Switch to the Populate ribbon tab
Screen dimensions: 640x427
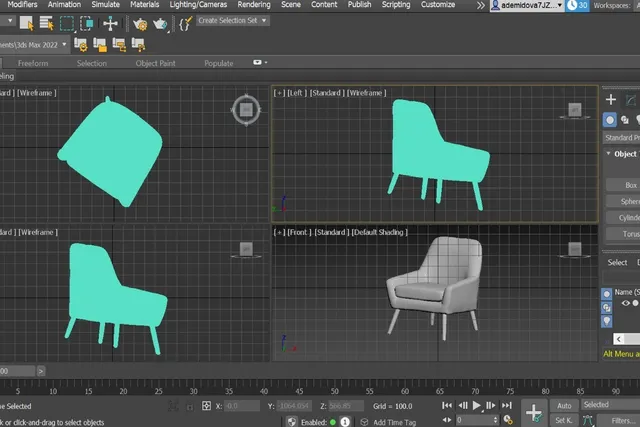point(219,63)
